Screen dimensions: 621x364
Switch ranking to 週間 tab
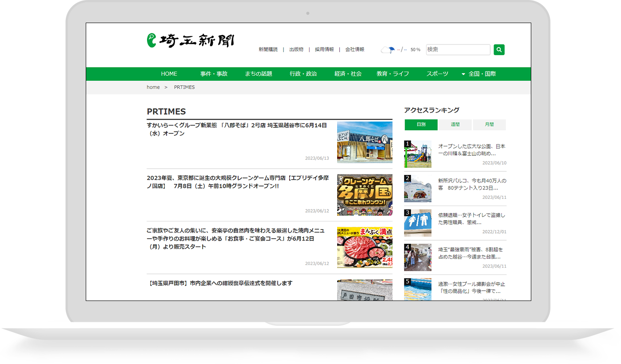(455, 125)
